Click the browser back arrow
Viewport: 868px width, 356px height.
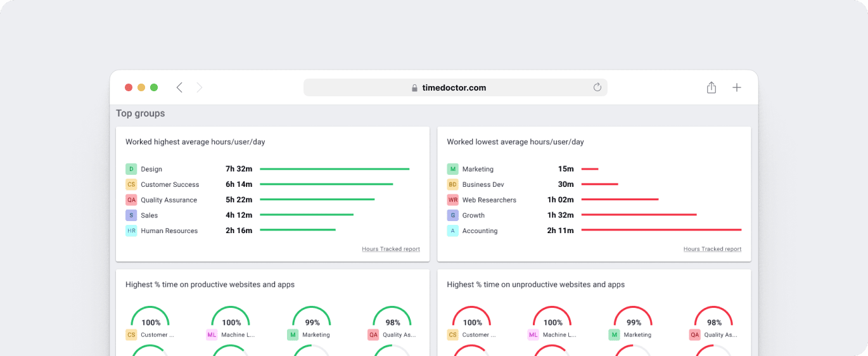click(x=179, y=88)
